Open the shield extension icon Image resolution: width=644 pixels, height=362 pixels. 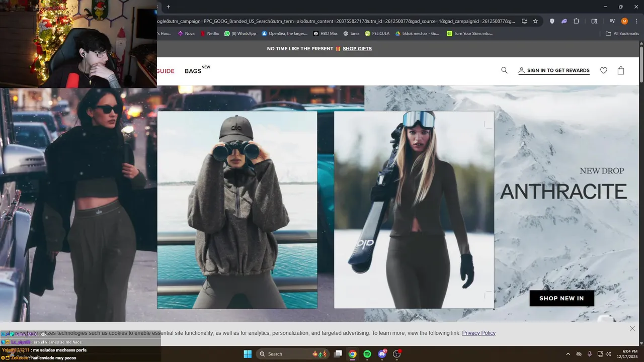click(x=552, y=21)
